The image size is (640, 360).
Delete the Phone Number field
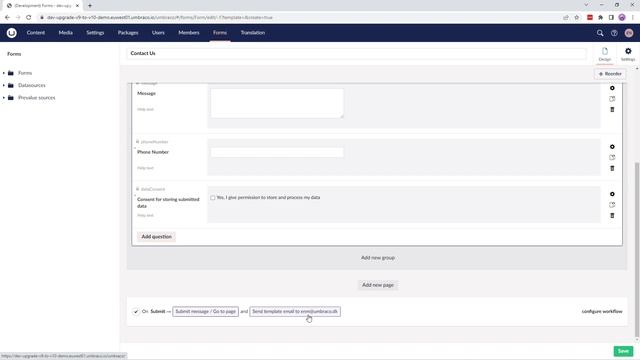(612, 168)
